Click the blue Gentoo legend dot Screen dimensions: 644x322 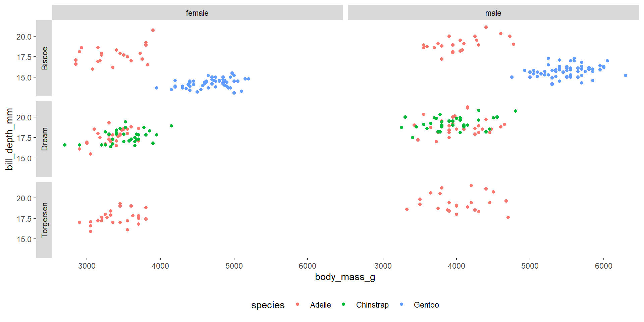point(401,305)
